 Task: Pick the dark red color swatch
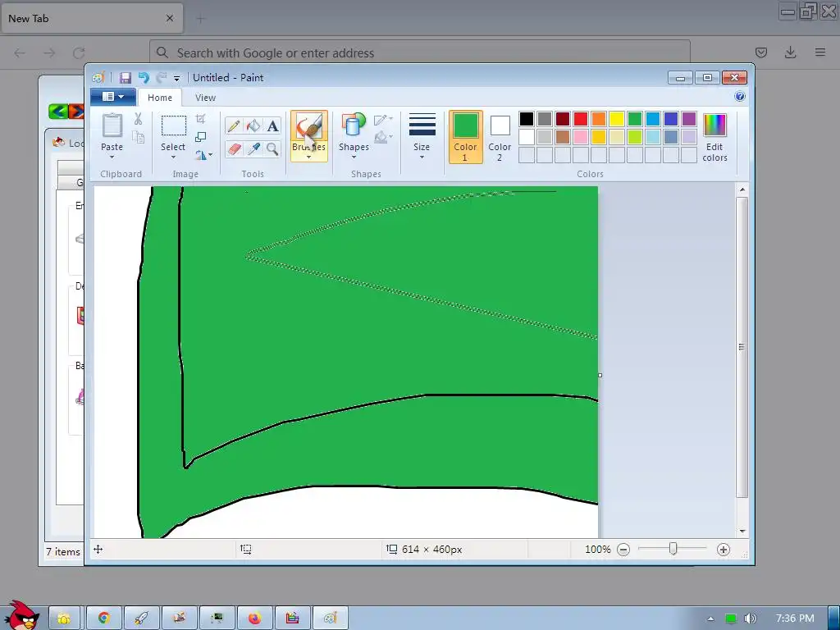(563, 119)
